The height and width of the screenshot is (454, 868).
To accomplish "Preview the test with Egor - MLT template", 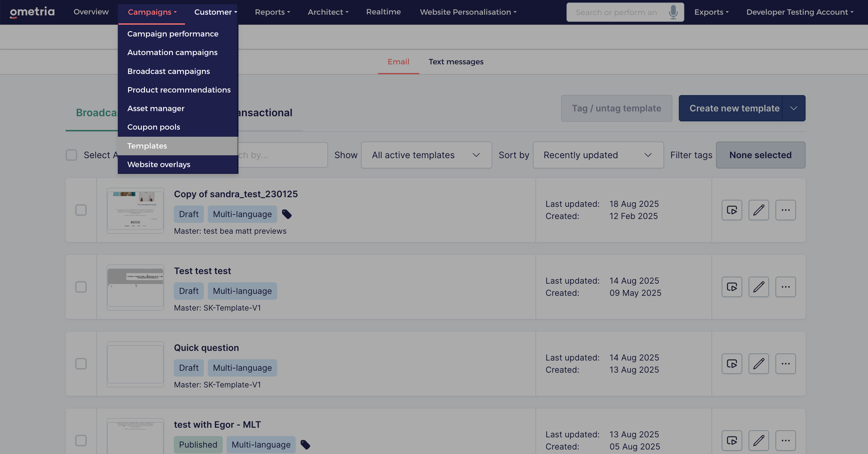I will tap(732, 441).
